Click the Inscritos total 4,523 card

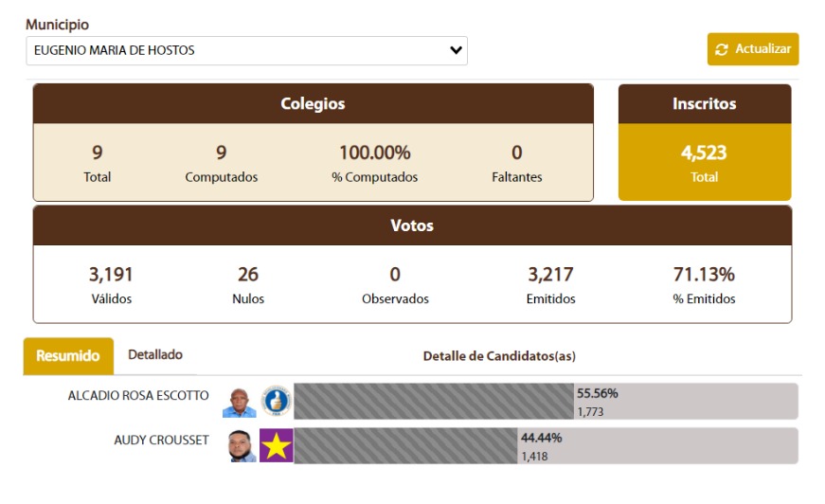(704, 162)
